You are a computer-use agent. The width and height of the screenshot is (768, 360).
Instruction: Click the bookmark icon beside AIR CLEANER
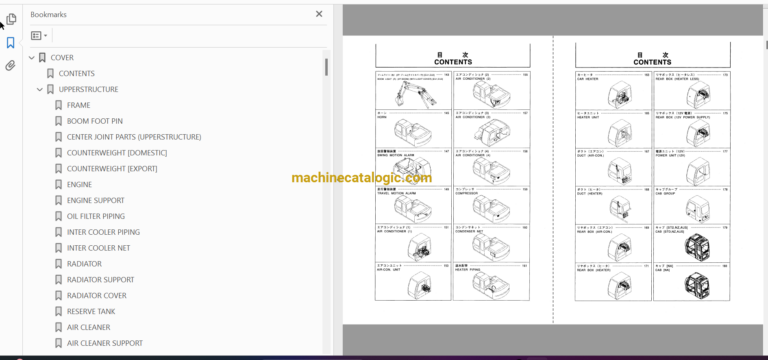click(x=58, y=327)
